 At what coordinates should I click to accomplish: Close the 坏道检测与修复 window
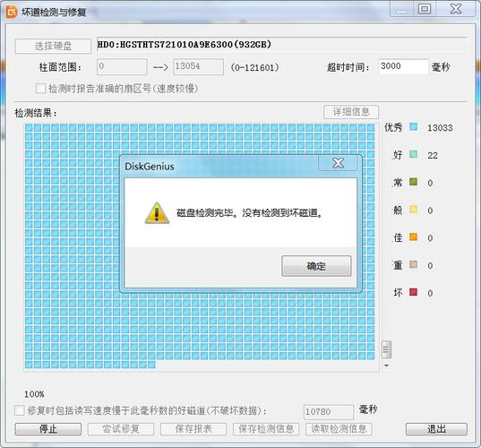pos(456,9)
